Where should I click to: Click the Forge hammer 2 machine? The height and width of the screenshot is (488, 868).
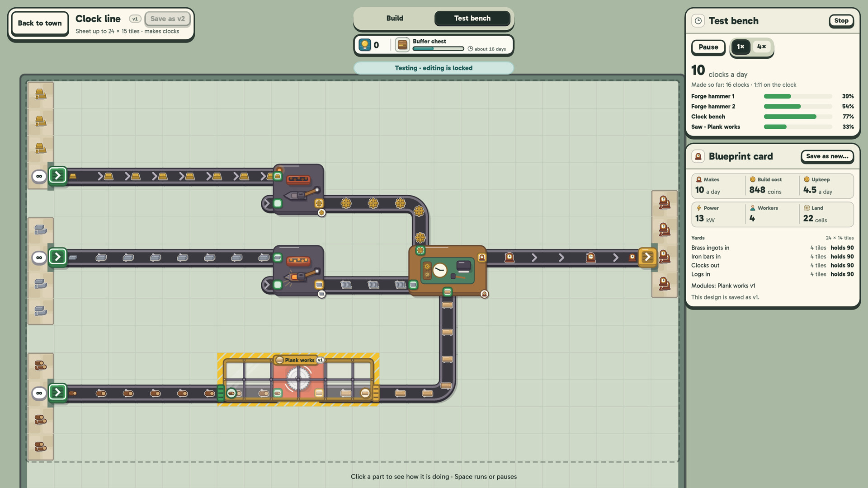pyautogui.click(x=298, y=270)
